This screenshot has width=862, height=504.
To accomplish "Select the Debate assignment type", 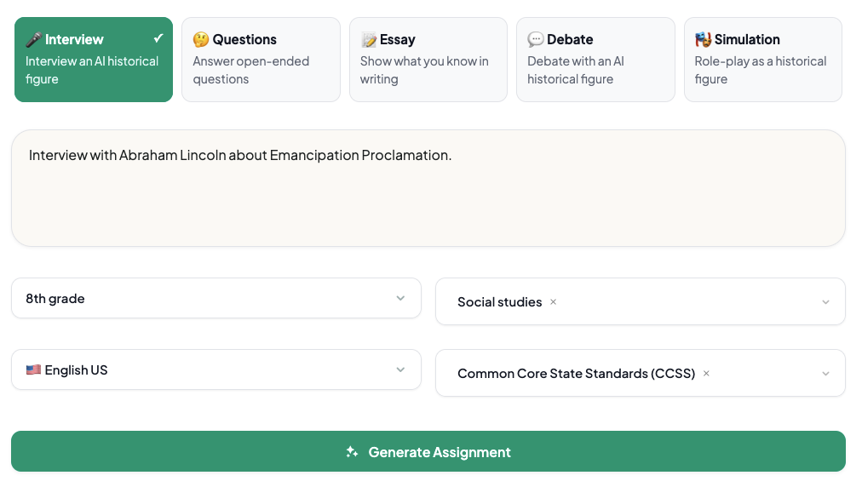I will (x=595, y=60).
